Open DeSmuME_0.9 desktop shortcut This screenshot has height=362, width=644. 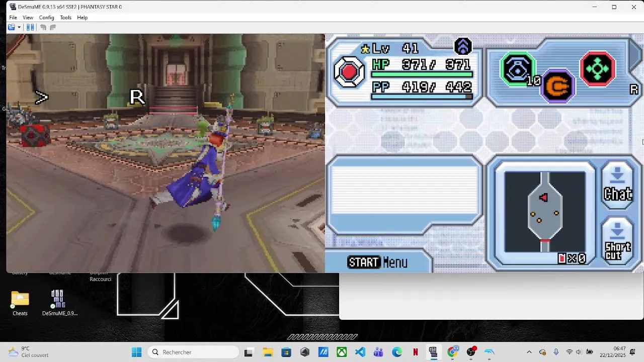tap(60, 303)
